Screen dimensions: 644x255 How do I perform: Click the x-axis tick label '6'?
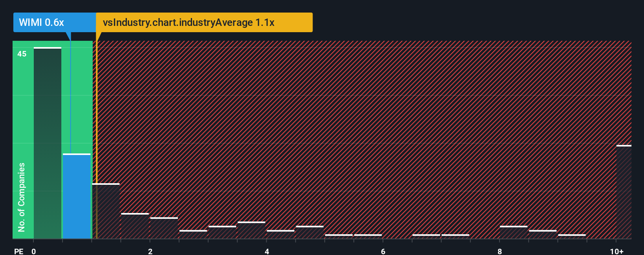(x=383, y=251)
